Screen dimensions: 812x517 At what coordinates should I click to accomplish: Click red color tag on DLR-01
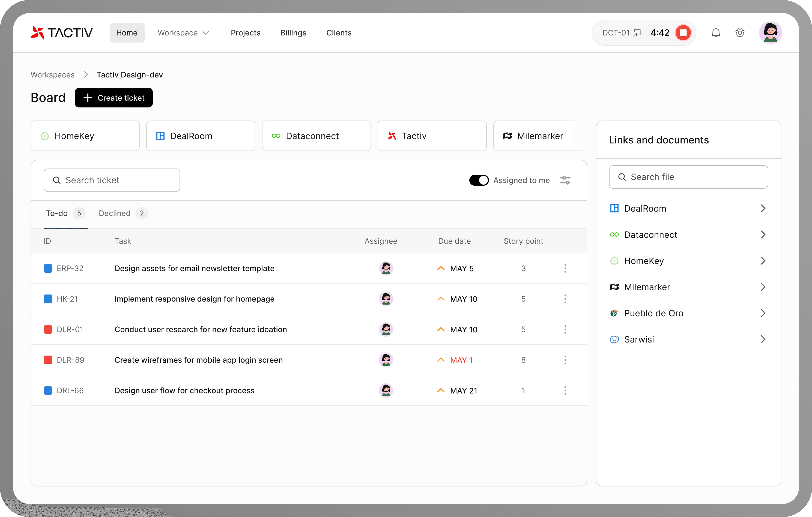pyautogui.click(x=48, y=329)
